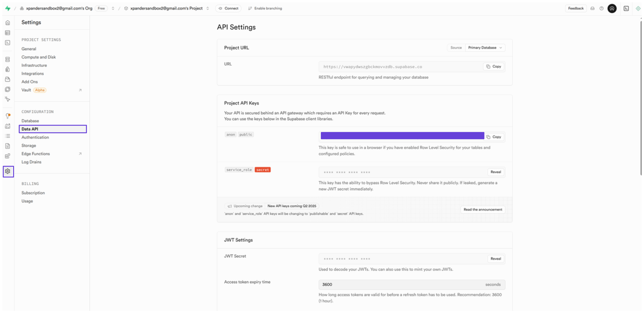Copy the Project URL

pyautogui.click(x=494, y=66)
